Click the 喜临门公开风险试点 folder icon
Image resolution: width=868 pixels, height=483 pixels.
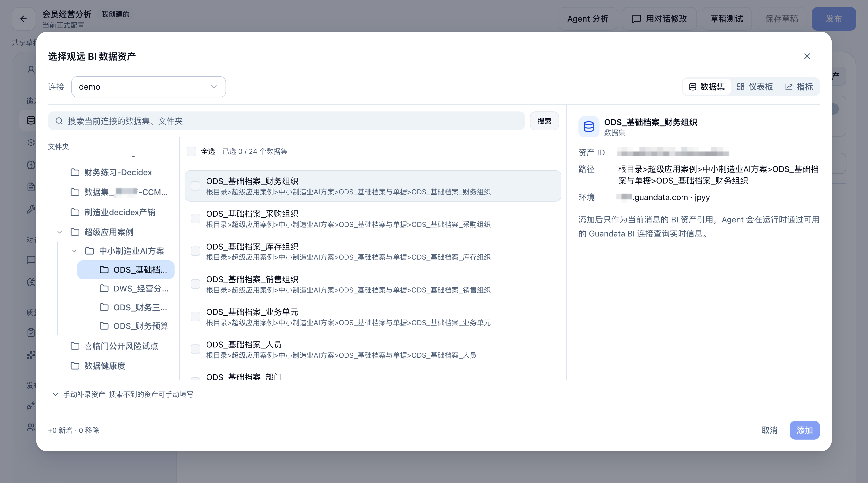click(x=75, y=346)
